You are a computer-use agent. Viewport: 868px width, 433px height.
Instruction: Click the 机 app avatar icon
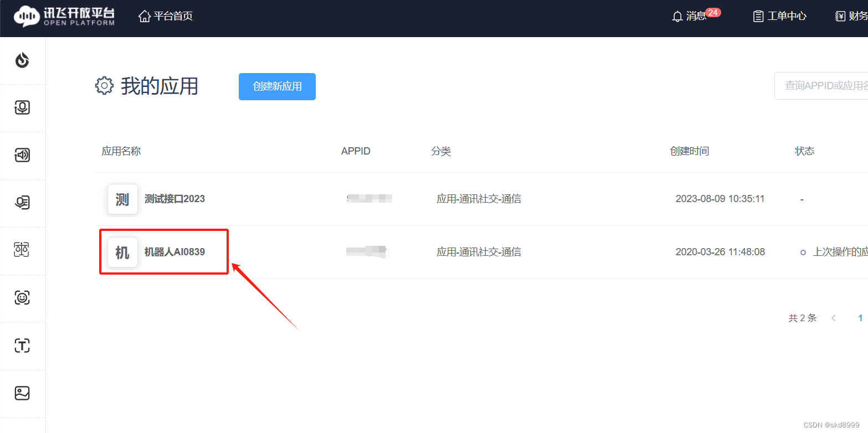(x=122, y=252)
